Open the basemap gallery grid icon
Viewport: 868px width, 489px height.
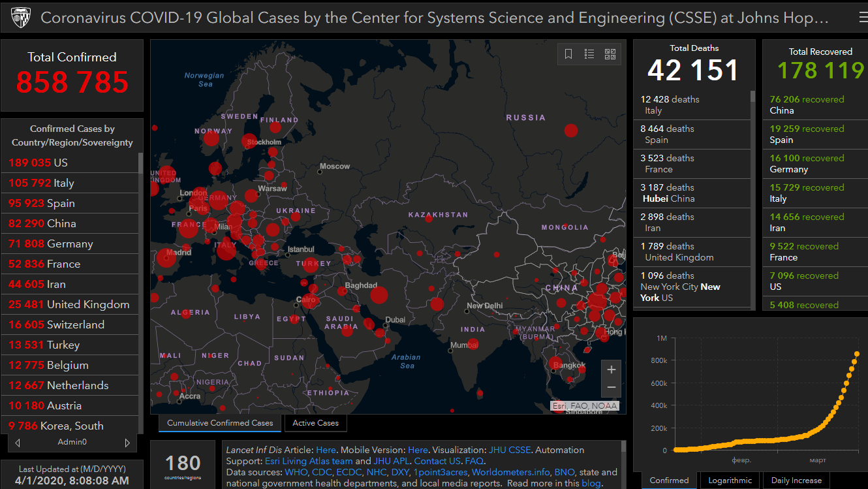(610, 54)
